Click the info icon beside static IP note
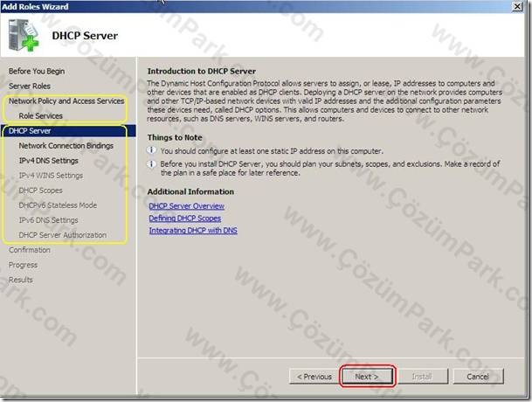The height and width of the screenshot is (402, 532). (x=151, y=150)
